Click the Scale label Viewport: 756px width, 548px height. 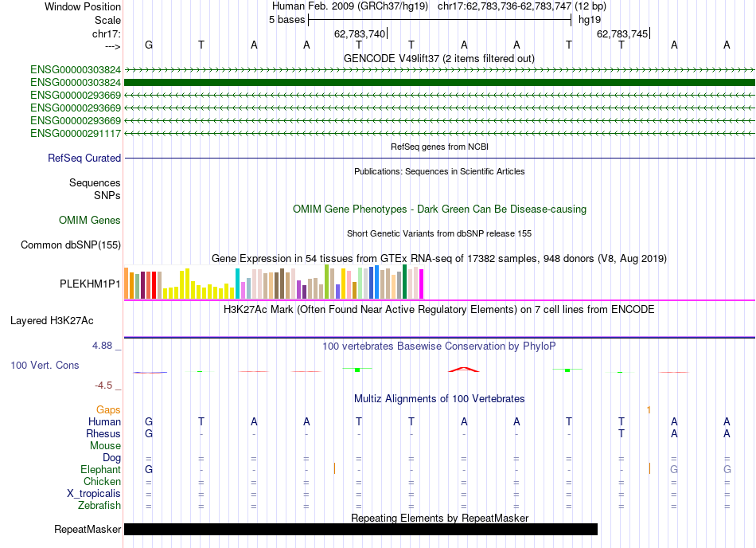[x=107, y=20]
